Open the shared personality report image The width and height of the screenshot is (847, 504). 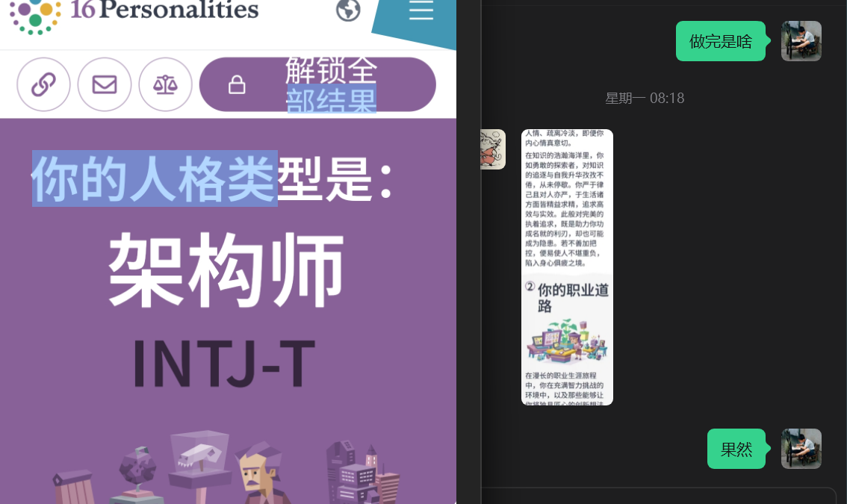click(x=567, y=267)
